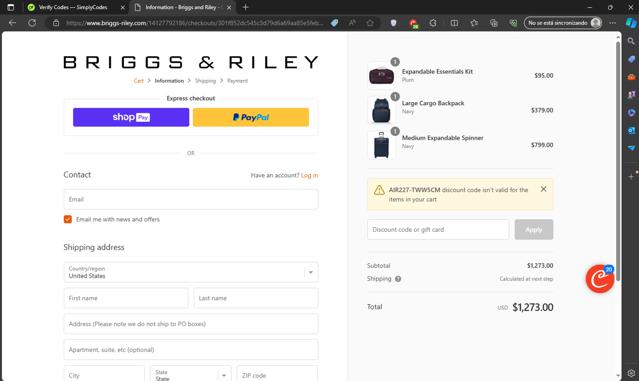639x381 pixels.
Task: Open the Country/region dropdown
Action: pyautogui.click(x=191, y=272)
